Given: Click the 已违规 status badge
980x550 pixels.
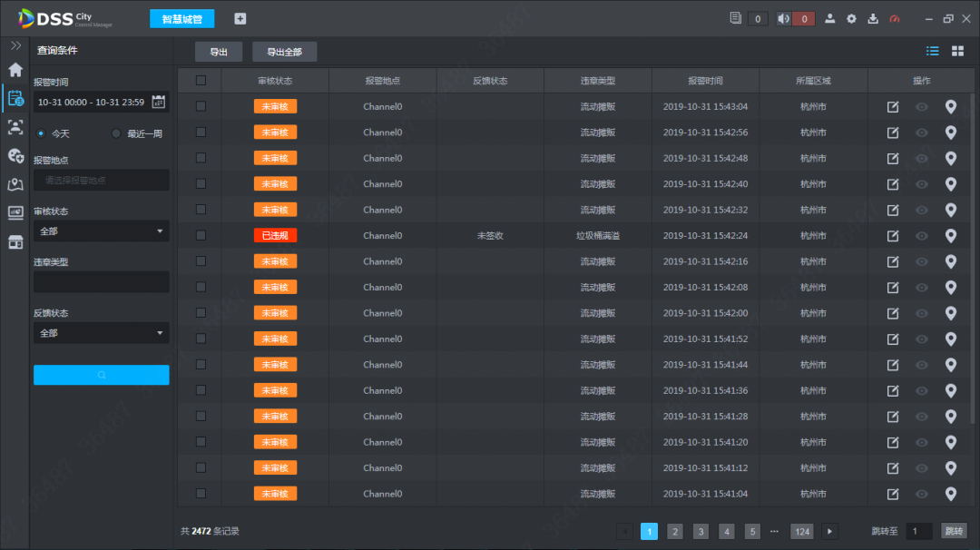Looking at the screenshot, I should pyautogui.click(x=275, y=236).
